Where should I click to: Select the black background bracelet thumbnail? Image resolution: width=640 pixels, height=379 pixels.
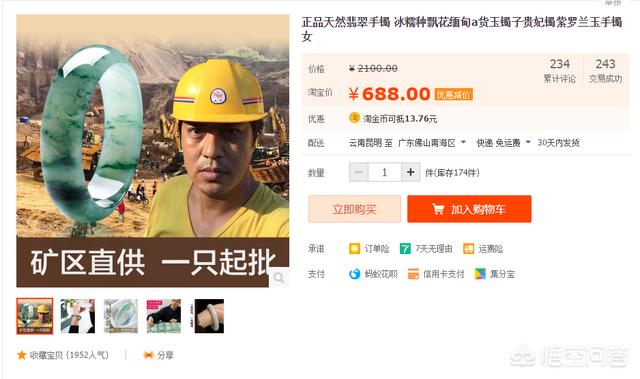(209, 316)
